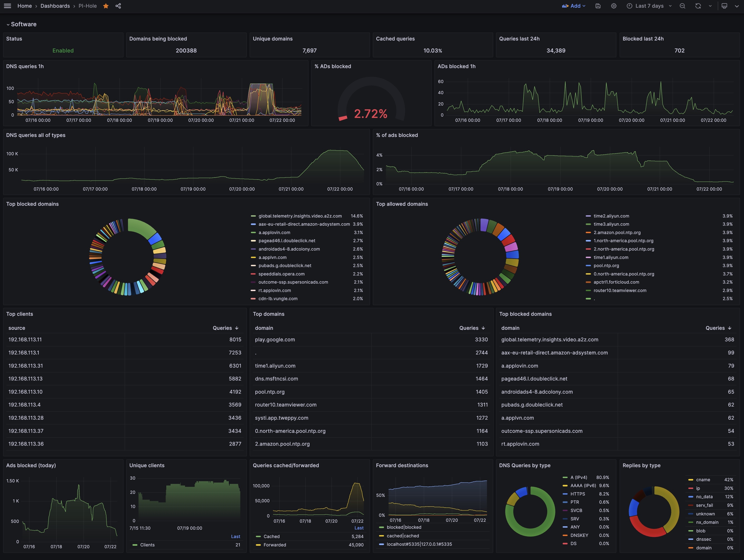Open Forward destinations panel title
Viewport: 744px width, 560px height.
pyautogui.click(x=402, y=465)
